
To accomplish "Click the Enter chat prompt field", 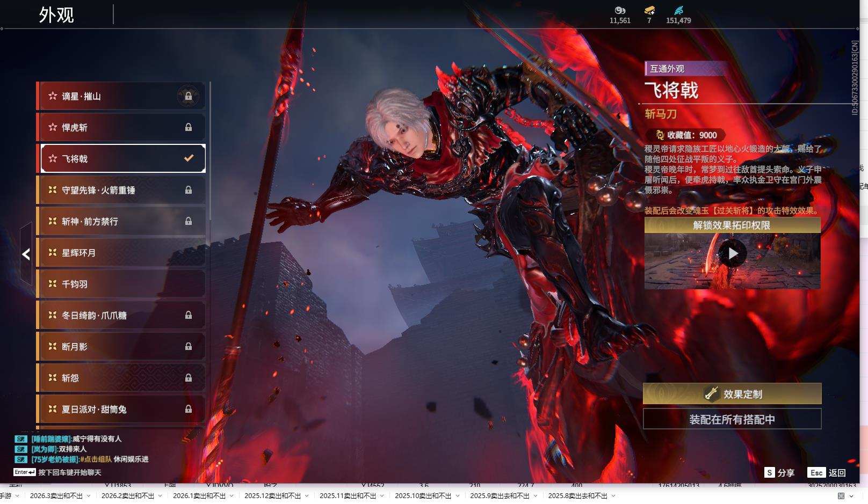I will pyautogui.click(x=58, y=472).
